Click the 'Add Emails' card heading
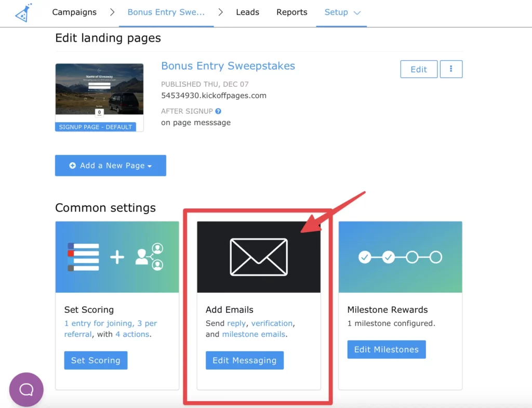Screen dimensions: 532x408 229,310
